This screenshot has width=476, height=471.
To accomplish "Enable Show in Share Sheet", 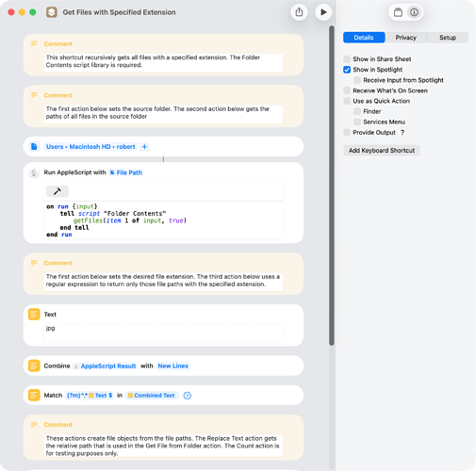I will point(347,59).
